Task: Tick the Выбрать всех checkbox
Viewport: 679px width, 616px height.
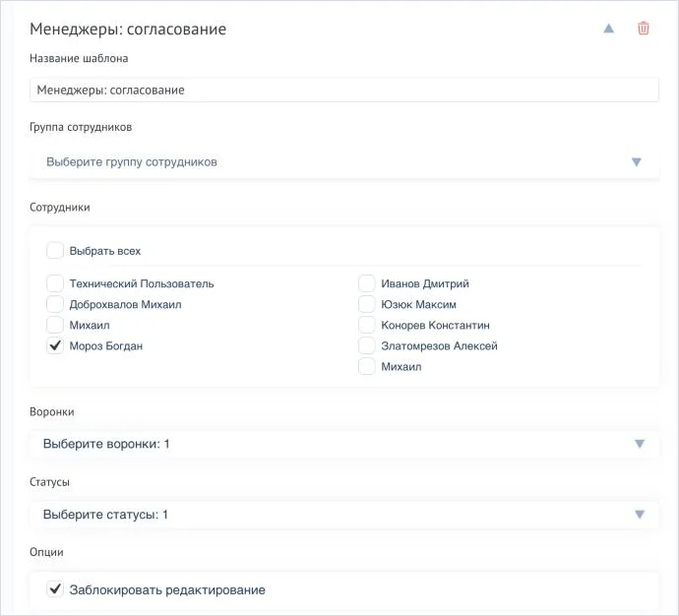Action: [x=55, y=251]
